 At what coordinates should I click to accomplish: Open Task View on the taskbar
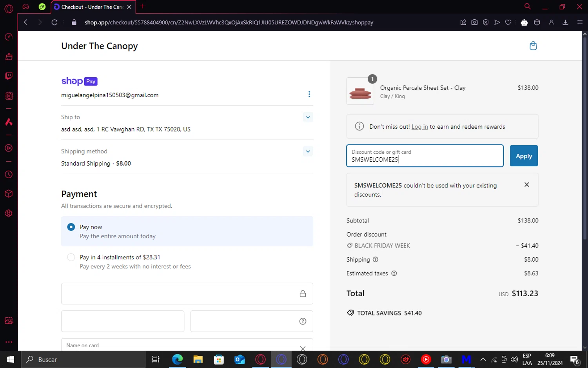(156, 359)
